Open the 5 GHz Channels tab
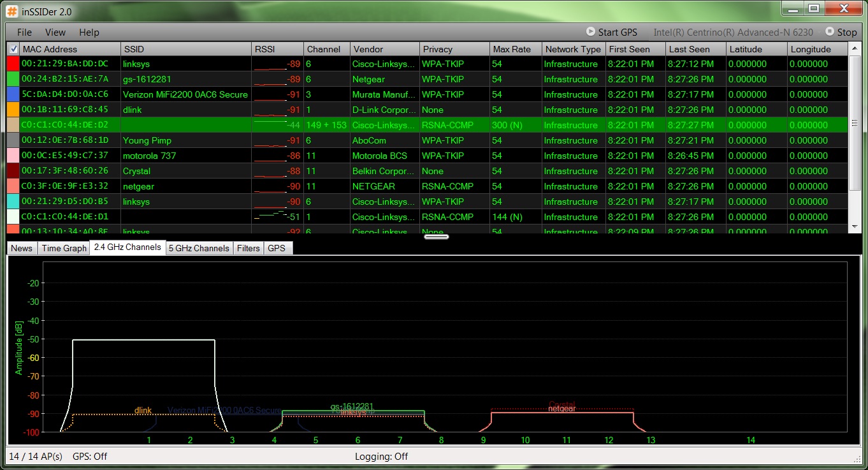The width and height of the screenshot is (868, 470). 199,248
